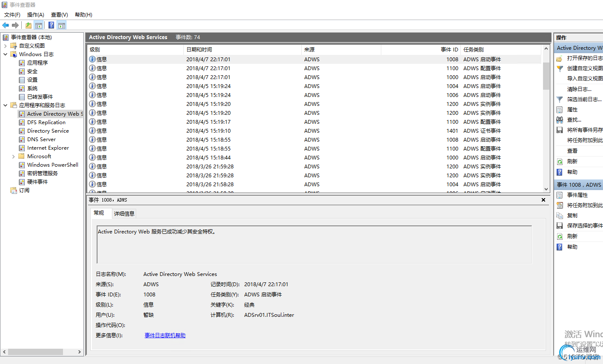Select event row dated 2018/3/26 21:58:28

click(x=314, y=184)
